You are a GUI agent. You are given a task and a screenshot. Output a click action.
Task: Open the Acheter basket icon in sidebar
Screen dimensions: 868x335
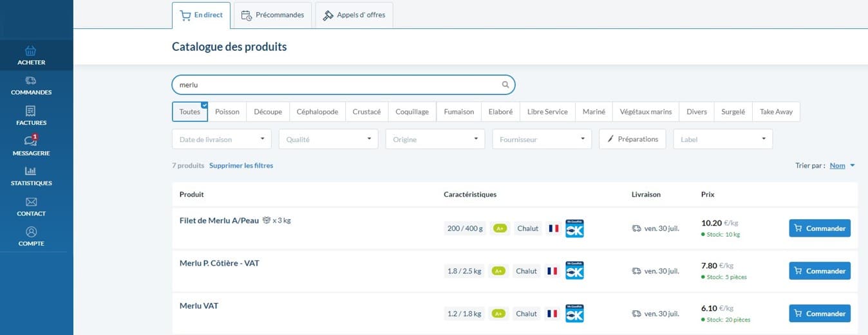(x=31, y=51)
